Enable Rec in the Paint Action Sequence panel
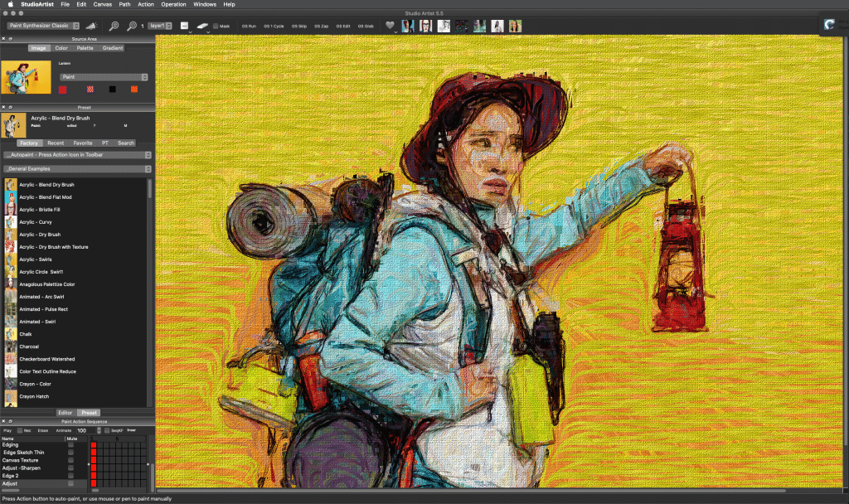 pyautogui.click(x=20, y=430)
